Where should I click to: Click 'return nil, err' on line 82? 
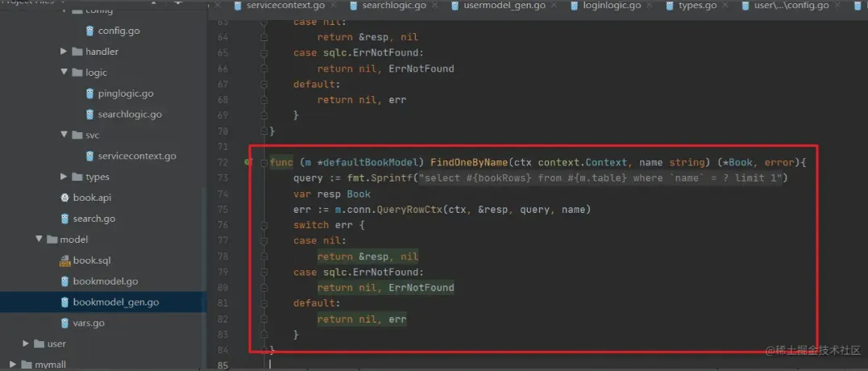click(362, 319)
